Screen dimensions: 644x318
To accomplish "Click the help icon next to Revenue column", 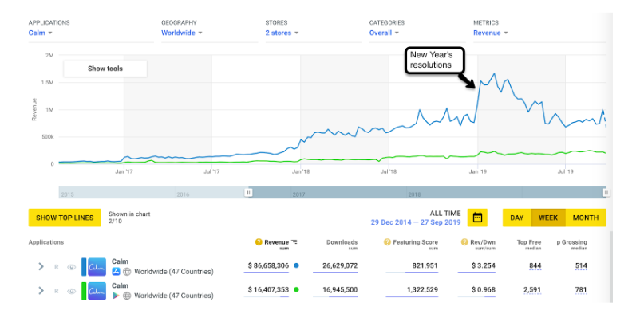I will [259, 242].
